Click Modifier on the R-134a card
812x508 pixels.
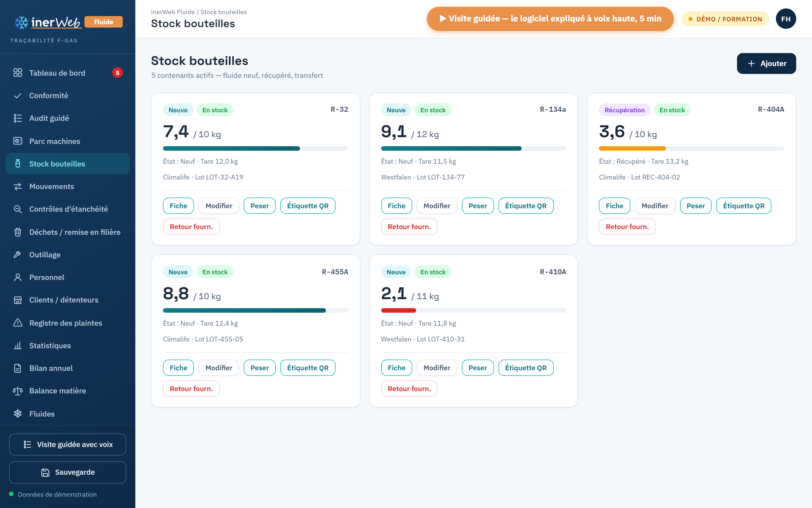[x=436, y=206]
